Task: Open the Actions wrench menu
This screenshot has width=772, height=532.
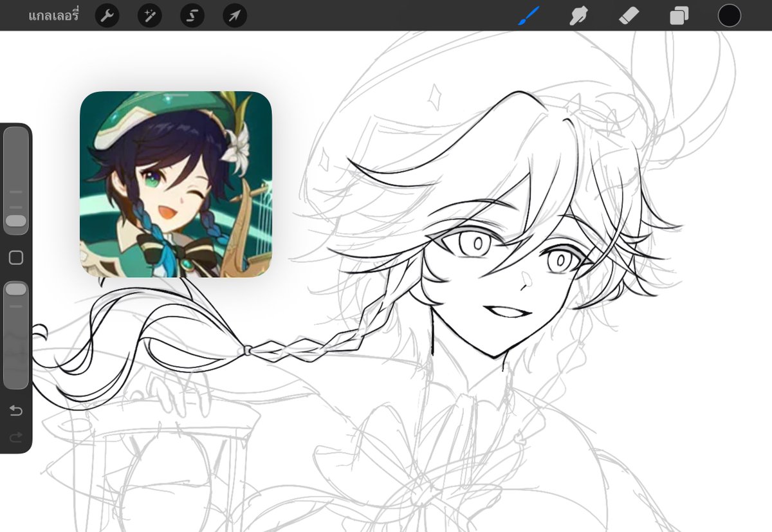Action: click(107, 15)
